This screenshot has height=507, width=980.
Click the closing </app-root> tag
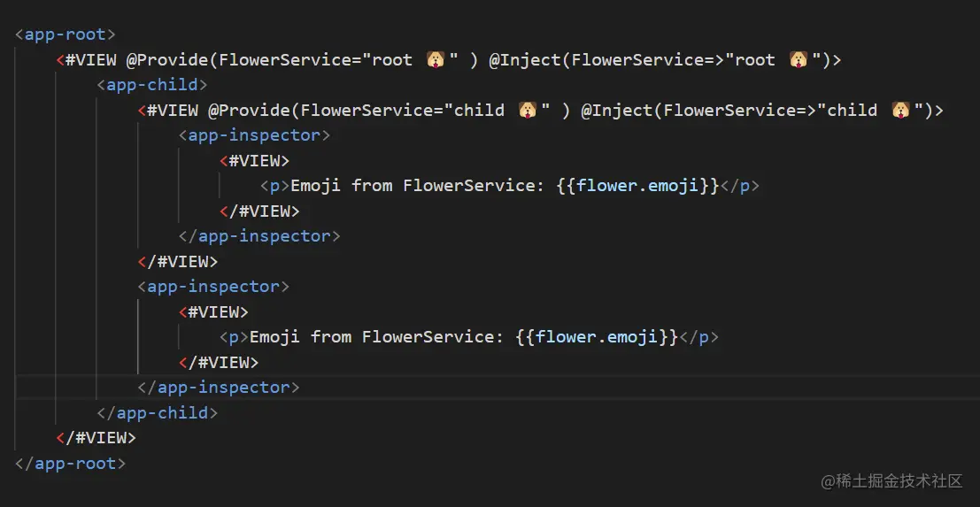(x=71, y=463)
